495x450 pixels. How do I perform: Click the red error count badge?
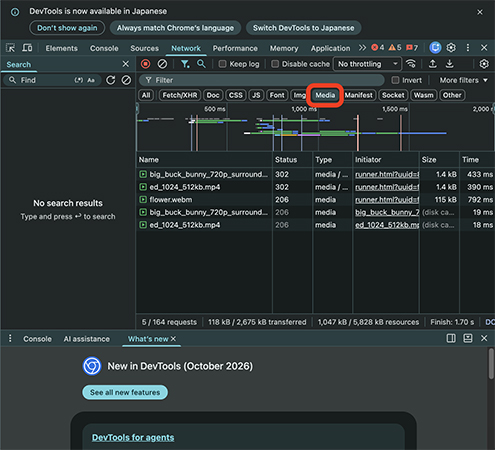[x=378, y=48]
